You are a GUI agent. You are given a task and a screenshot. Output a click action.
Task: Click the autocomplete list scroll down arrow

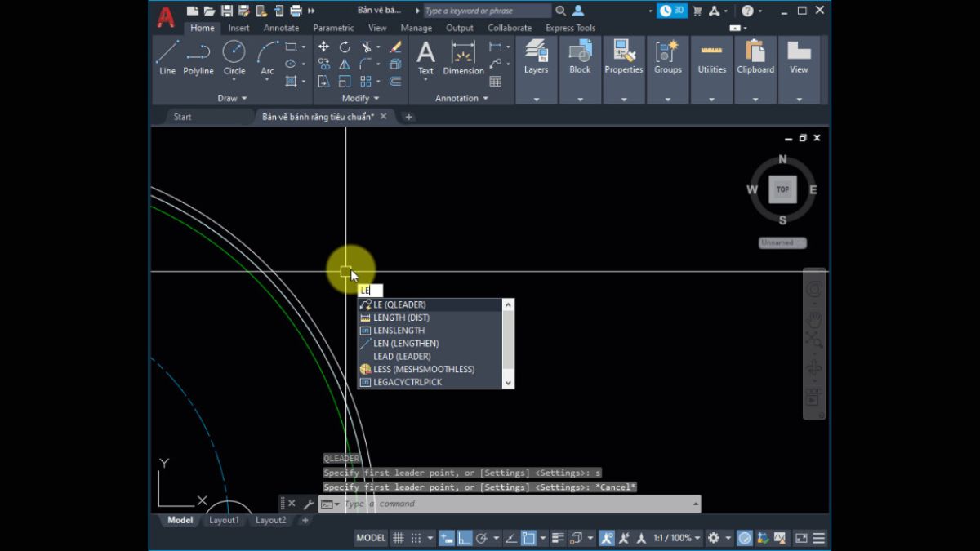508,382
